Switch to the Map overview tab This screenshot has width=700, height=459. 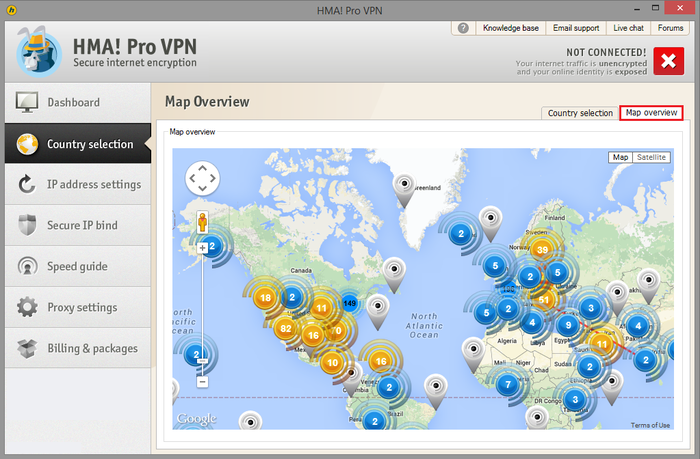pyautogui.click(x=651, y=113)
